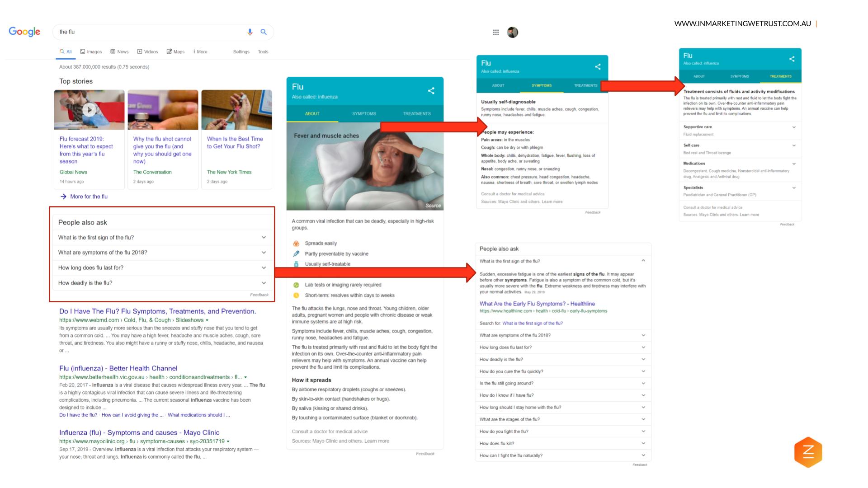
Task: Open the More search menu
Action: coord(200,52)
